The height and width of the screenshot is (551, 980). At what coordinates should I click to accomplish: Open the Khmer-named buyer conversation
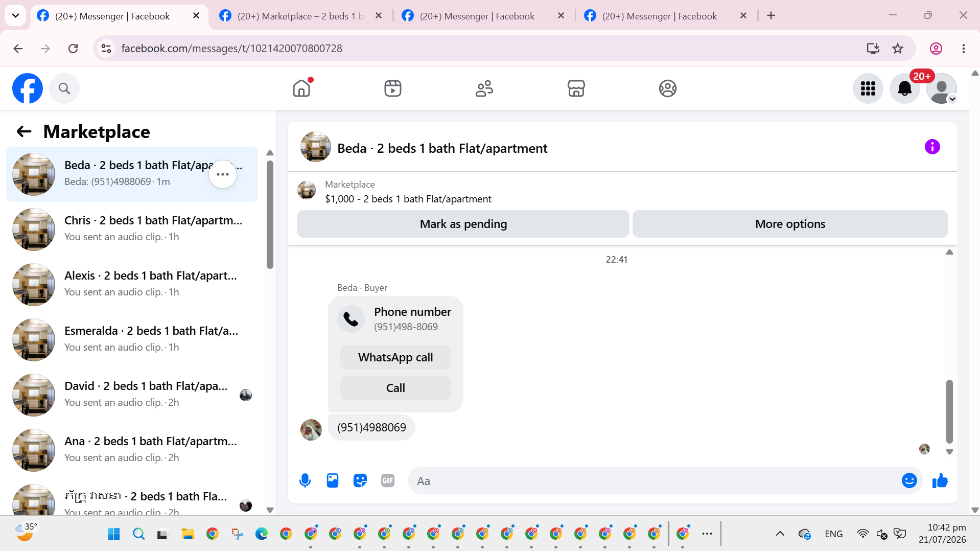click(132, 497)
